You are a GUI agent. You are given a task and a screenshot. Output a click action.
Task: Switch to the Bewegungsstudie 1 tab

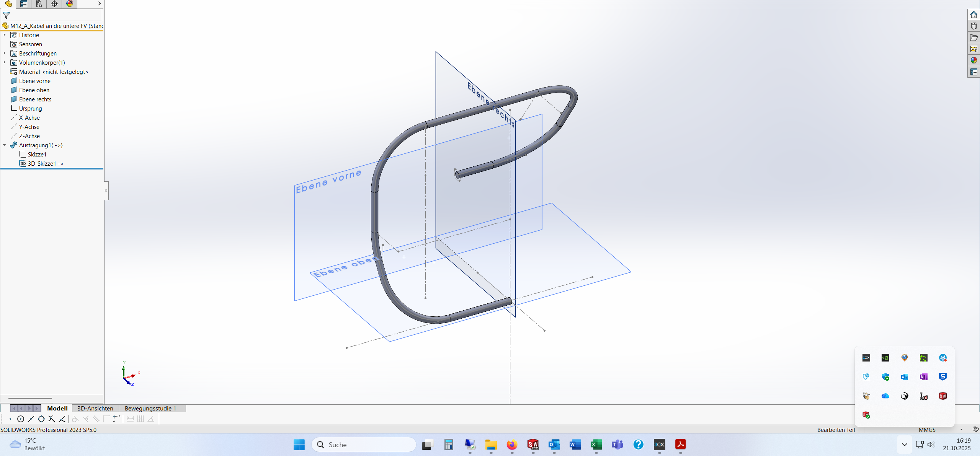150,409
